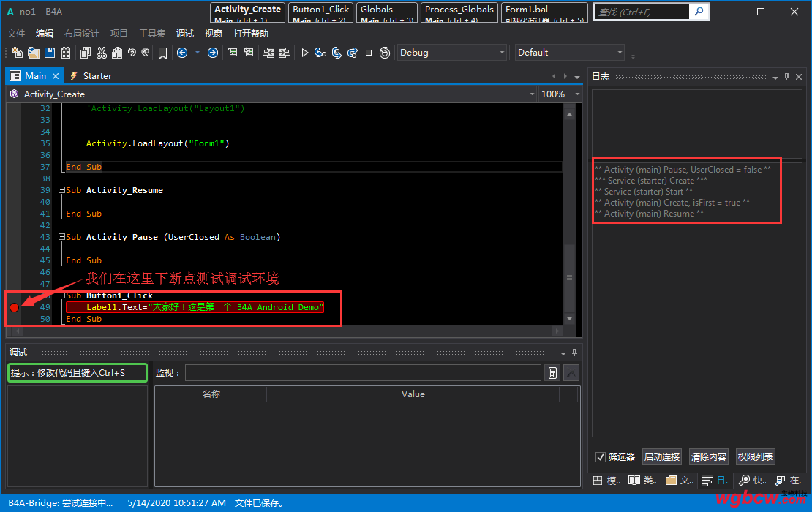Pin the 调试 debug panel
This screenshot has width=812, height=512.
point(574,353)
